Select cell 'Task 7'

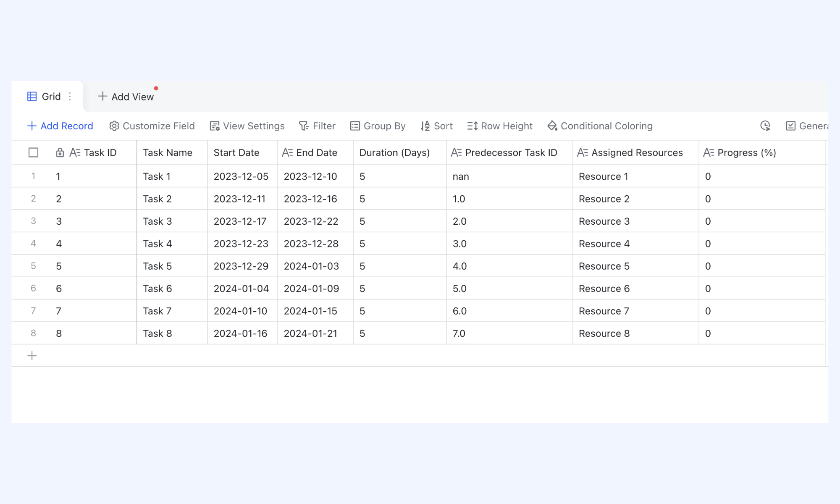pyautogui.click(x=172, y=311)
